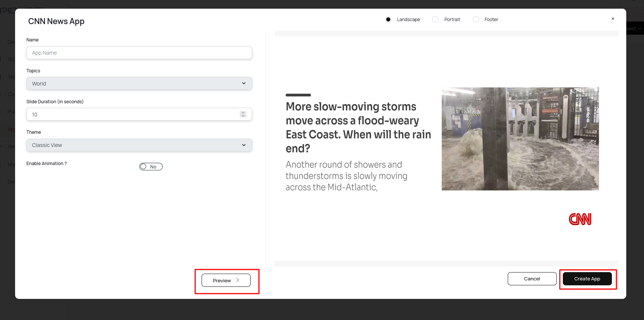Screen dimensions: 644x320
Task: Click the CNN News App dialog title
Action: click(56, 21)
